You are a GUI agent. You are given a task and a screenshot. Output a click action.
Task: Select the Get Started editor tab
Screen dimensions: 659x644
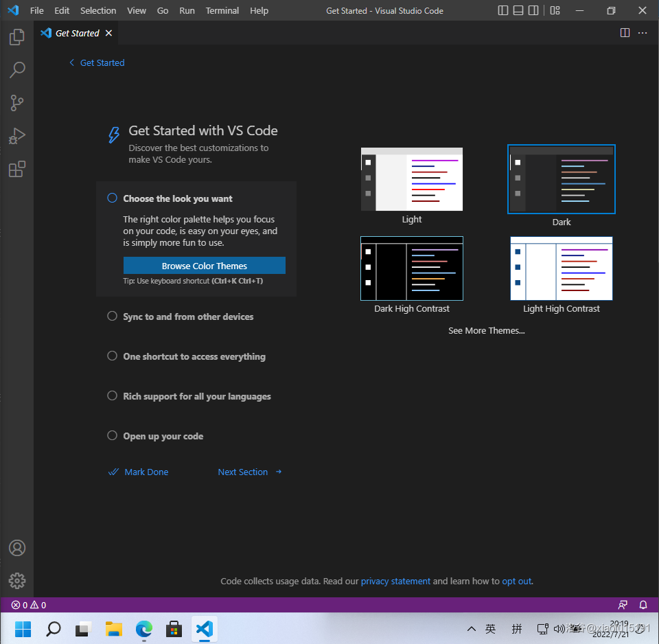pos(76,33)
